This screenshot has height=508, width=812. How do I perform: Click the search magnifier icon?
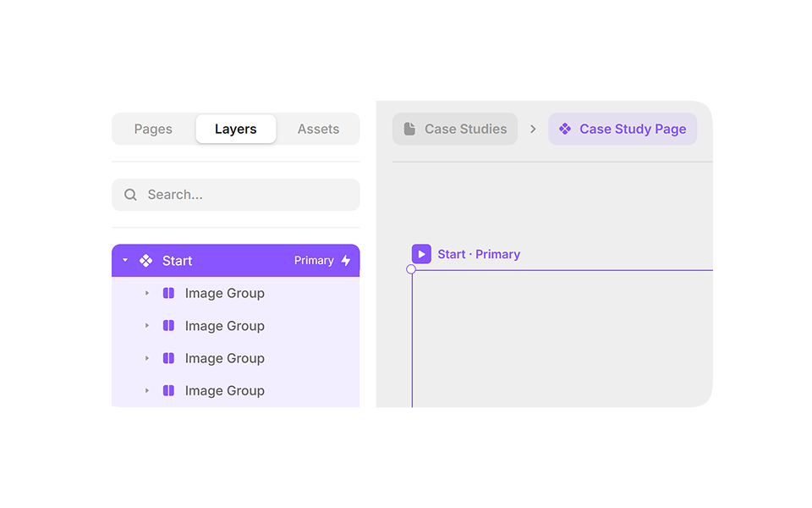(x=129, y=194)
